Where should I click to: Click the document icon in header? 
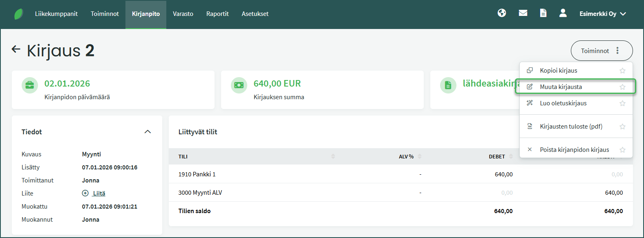pyautogui.click(x=543, y=13)
